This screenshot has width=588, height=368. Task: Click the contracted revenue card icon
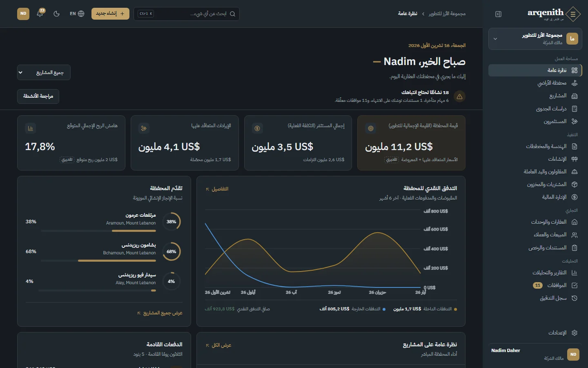coord(144,128)
